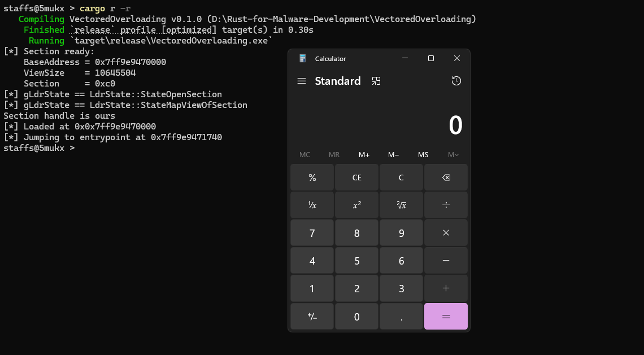The image size is (644, 355).
Task: Click the square root key
Action: [x=401, y=205]
